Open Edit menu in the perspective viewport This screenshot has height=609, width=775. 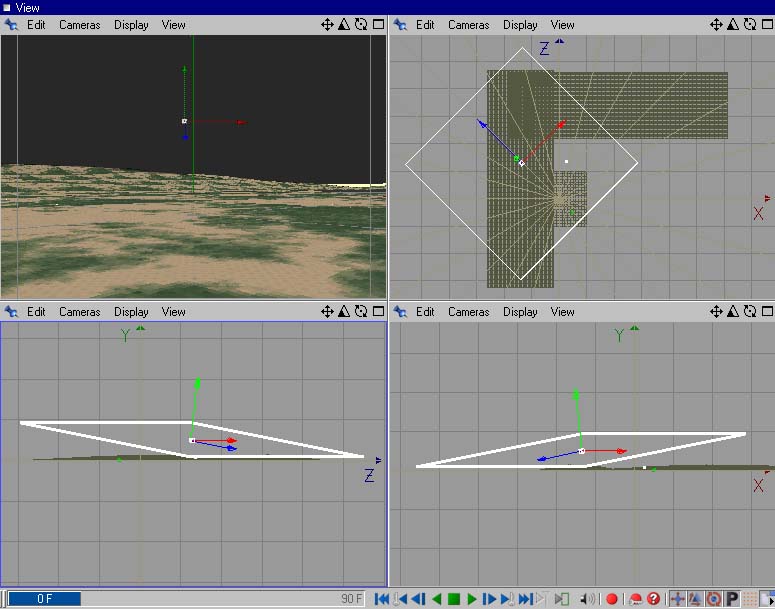coord(36,25)
